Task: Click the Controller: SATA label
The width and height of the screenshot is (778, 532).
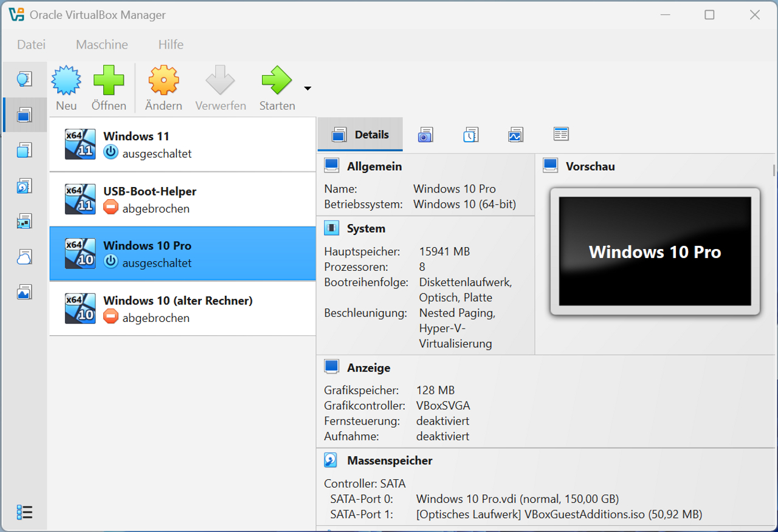Action: (365, 484)
